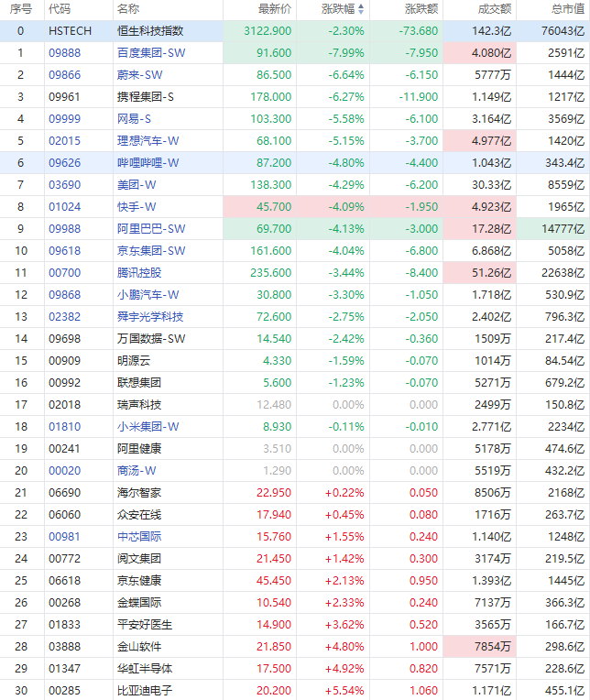Select 携程集团-S row name
The width and height of the screenshot is (590, 700).
pyautogui.click(x=146, y=97)
